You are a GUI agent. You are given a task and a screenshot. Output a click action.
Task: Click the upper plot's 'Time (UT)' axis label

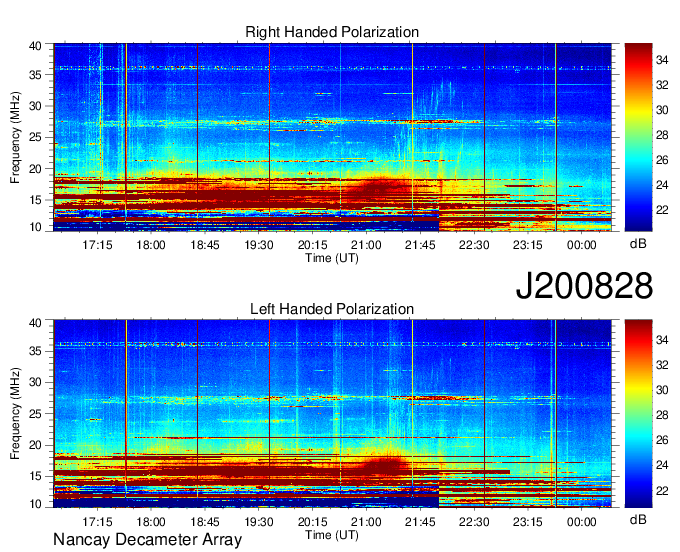tap(332, 258)
